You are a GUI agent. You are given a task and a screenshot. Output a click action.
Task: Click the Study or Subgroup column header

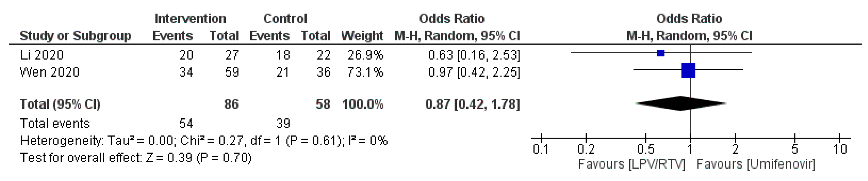(x=75, y=36)
